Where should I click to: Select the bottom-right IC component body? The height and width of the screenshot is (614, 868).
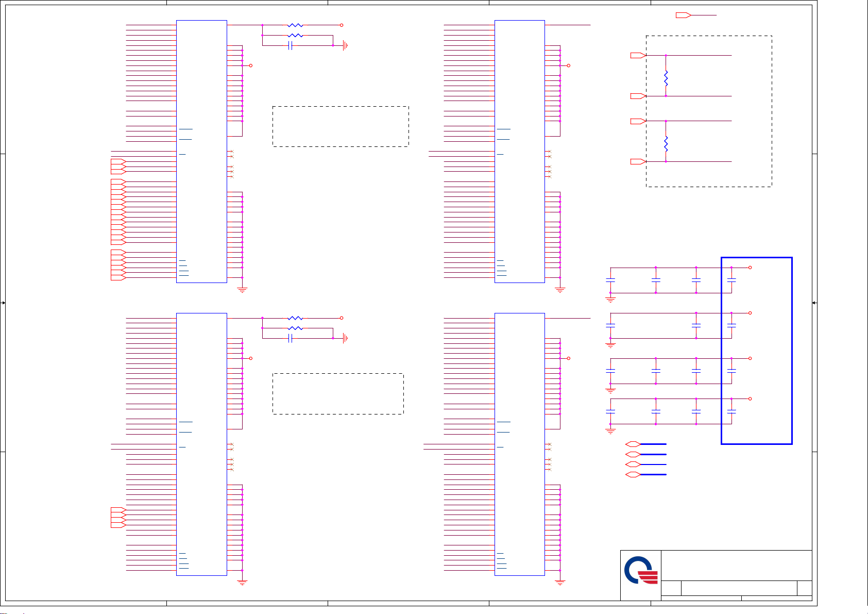(x=520, y=444)
